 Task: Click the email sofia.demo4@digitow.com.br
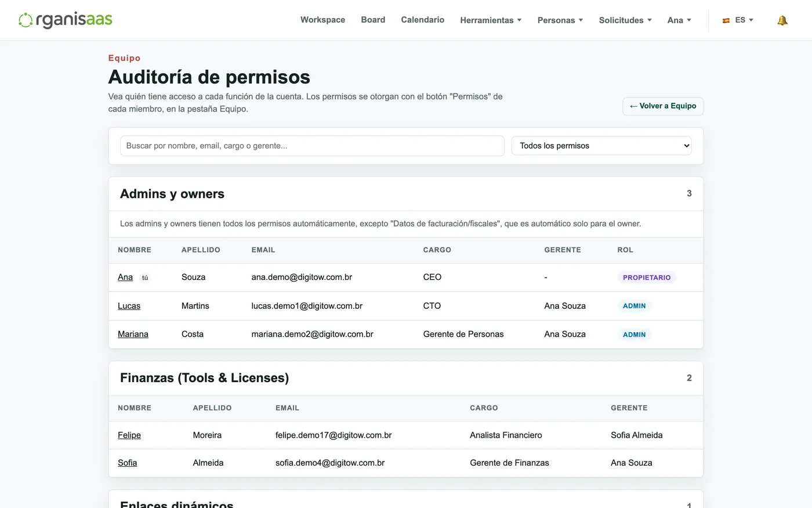330,463
